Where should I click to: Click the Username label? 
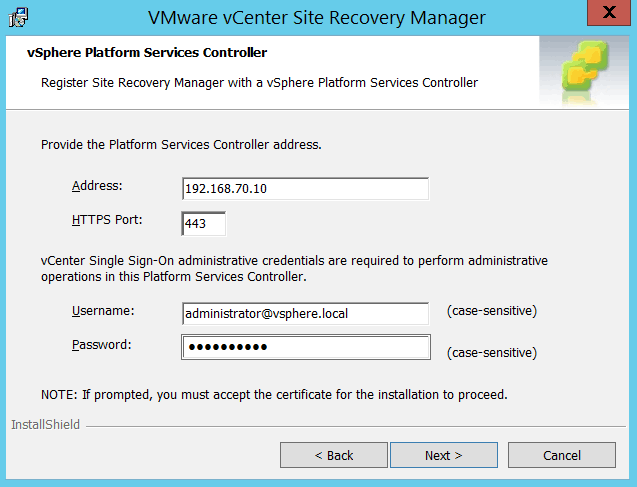coord(103,311)
